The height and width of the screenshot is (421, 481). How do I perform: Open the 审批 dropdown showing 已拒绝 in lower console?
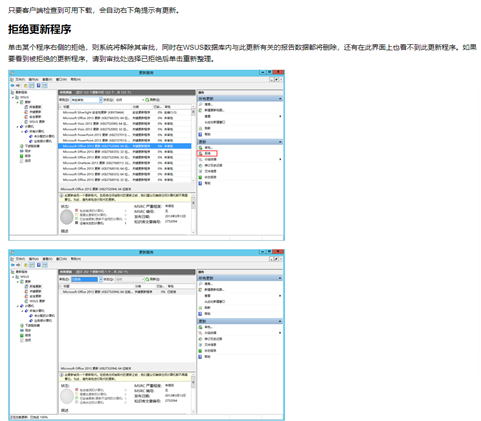[x=101, y=279]
